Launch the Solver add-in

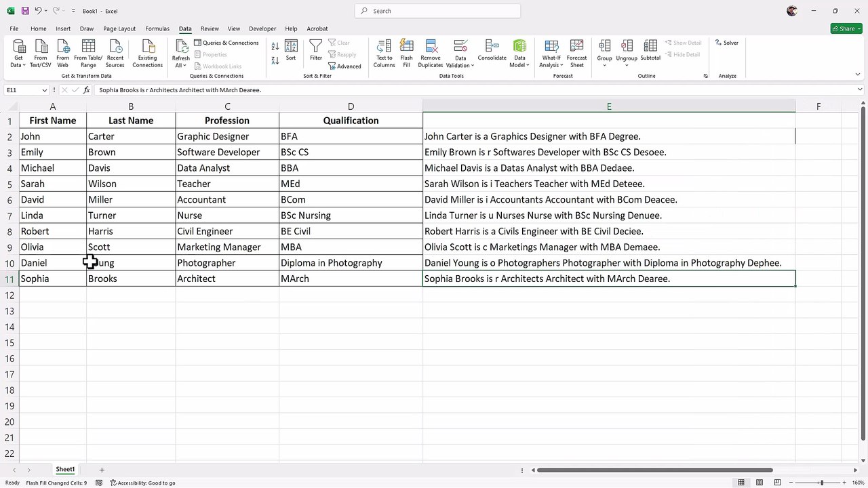coord(727,43)
